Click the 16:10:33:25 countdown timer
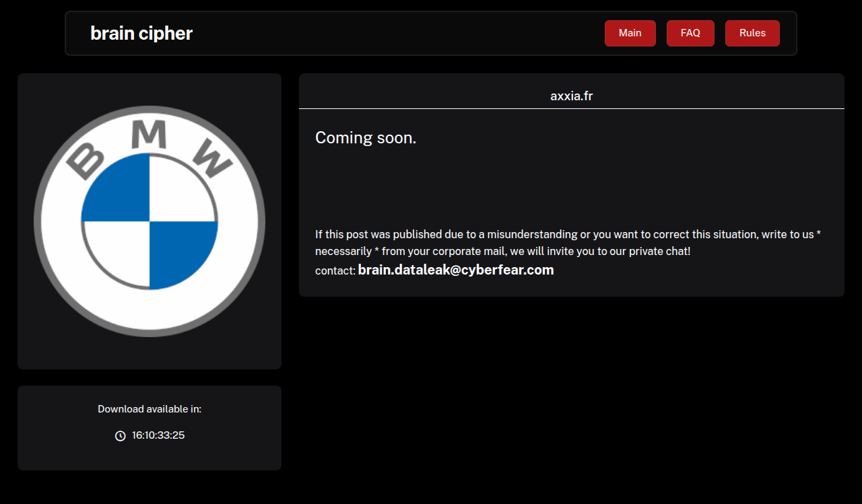Viewport: 862px width, 504px height. point(158,435)
